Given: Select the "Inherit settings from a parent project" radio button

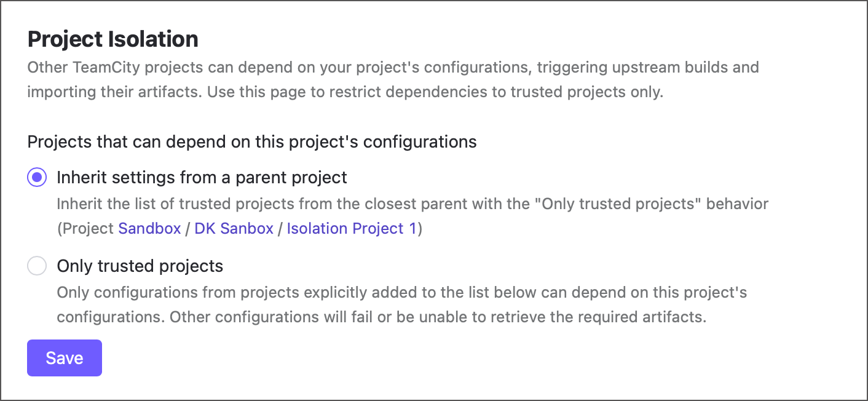Looking at the screenshot, I should coord(37,177).
